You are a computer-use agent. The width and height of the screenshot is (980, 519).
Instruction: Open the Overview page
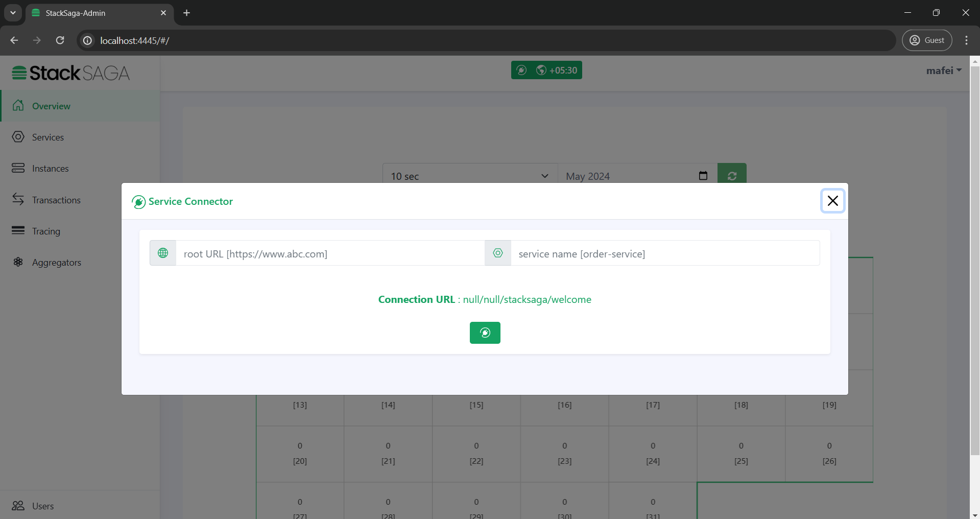(80, 106)
